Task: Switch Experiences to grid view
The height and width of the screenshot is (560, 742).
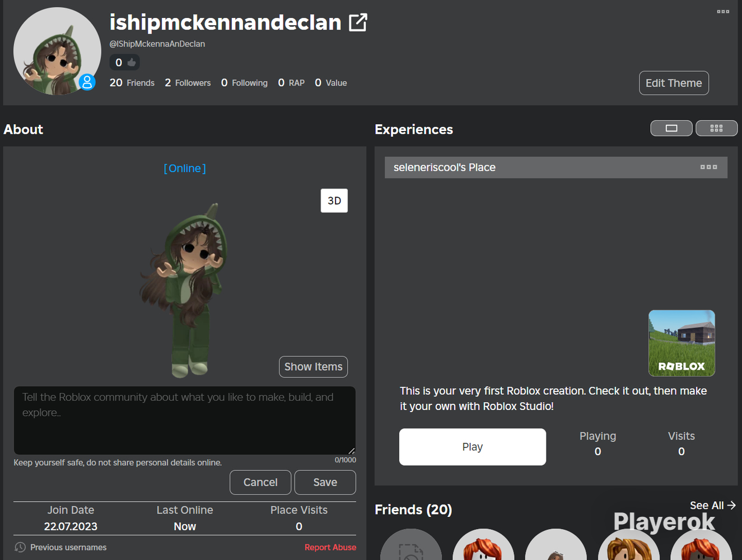Action: [716, 128]
